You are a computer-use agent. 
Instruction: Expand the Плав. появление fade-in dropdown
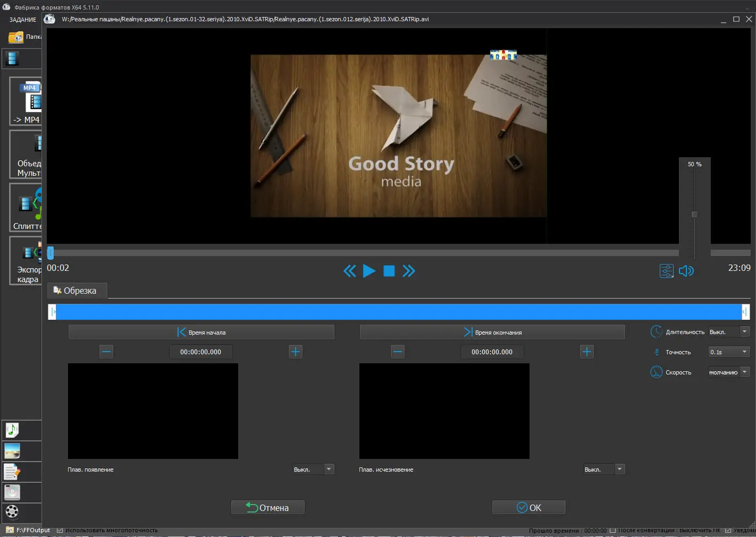click(329, 469)
